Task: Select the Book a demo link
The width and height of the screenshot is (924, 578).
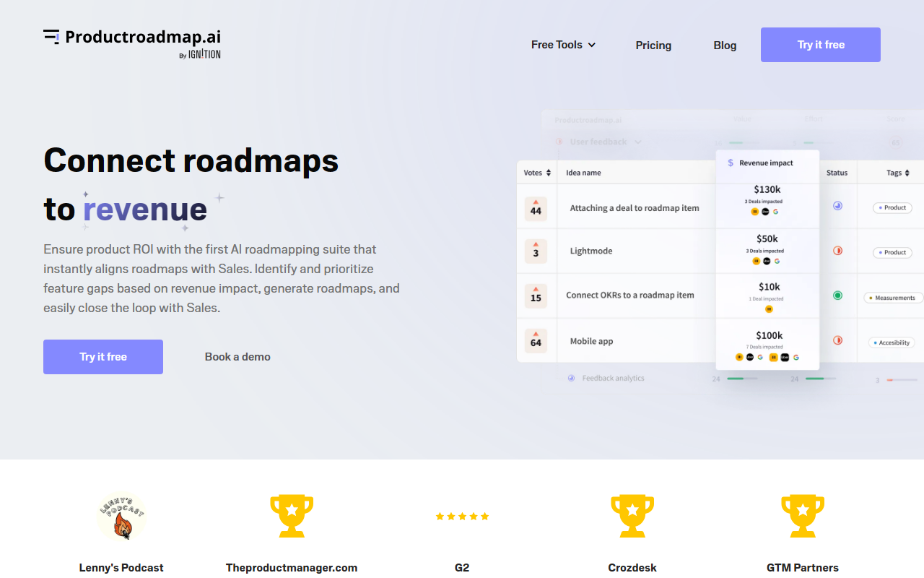Action: tap(237, 357)
